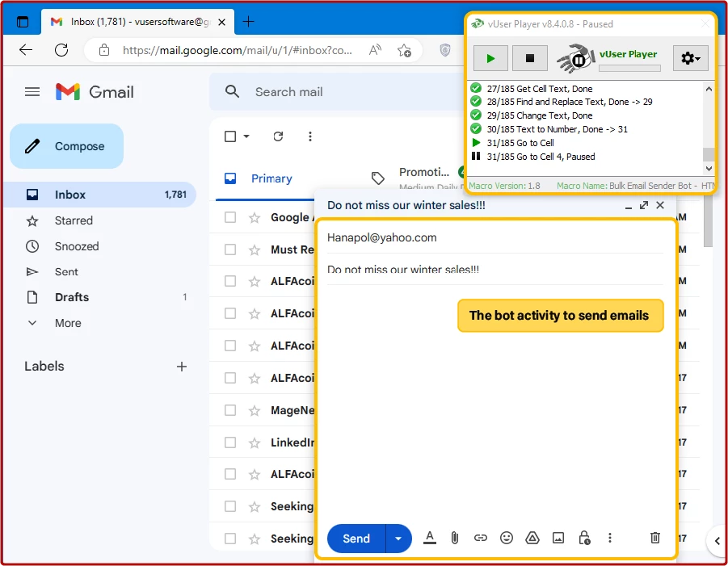This screenshot has height=566, width=728.
Task: Create a new label with plus icon
Action: (x=182, y=367)
